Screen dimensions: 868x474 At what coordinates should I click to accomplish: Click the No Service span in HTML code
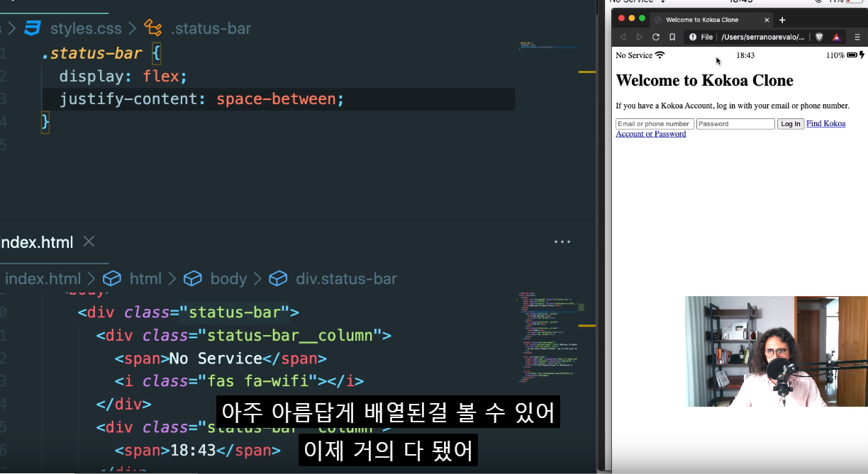[x=221, y=358]
